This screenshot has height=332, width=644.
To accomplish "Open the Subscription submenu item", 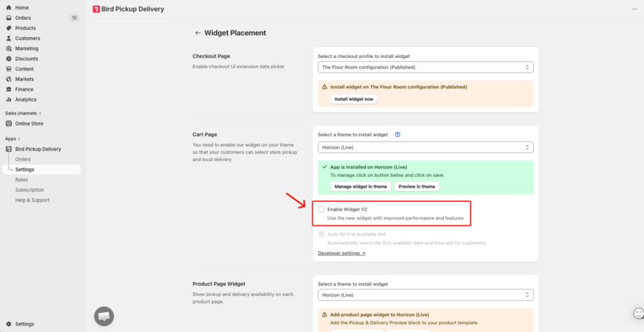I will tap(30, 190).
